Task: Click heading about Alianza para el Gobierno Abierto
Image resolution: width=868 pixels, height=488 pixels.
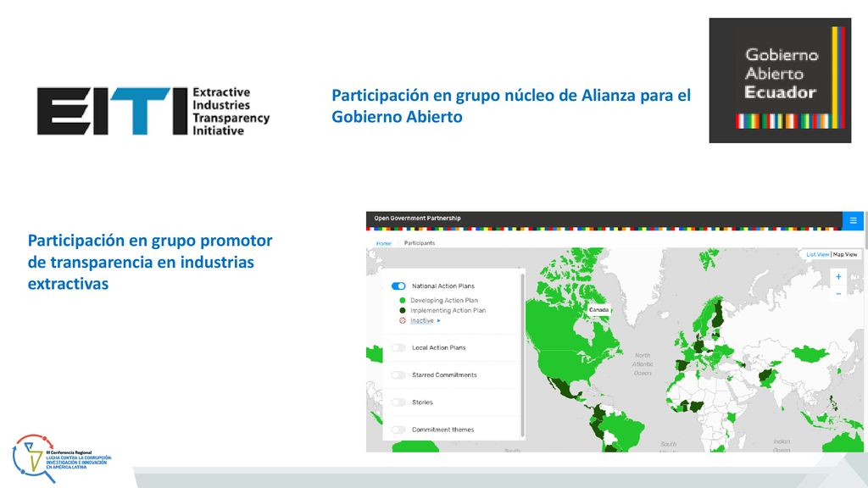Action: 511,106
